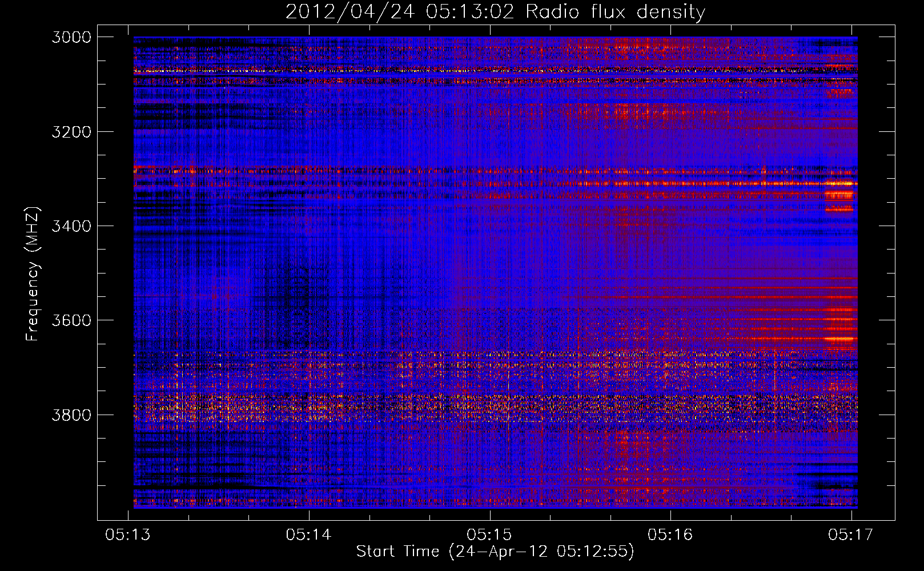Viewport: 924px width, 571px height.
Task: Click the 05:16 time axis label
Action: [x=670, y=534]
